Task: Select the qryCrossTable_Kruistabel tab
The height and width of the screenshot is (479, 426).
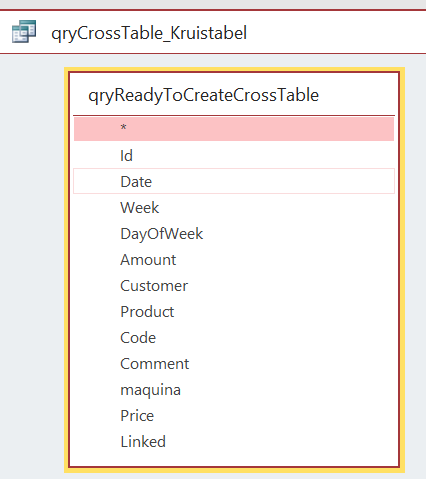Action: [149, 33]
